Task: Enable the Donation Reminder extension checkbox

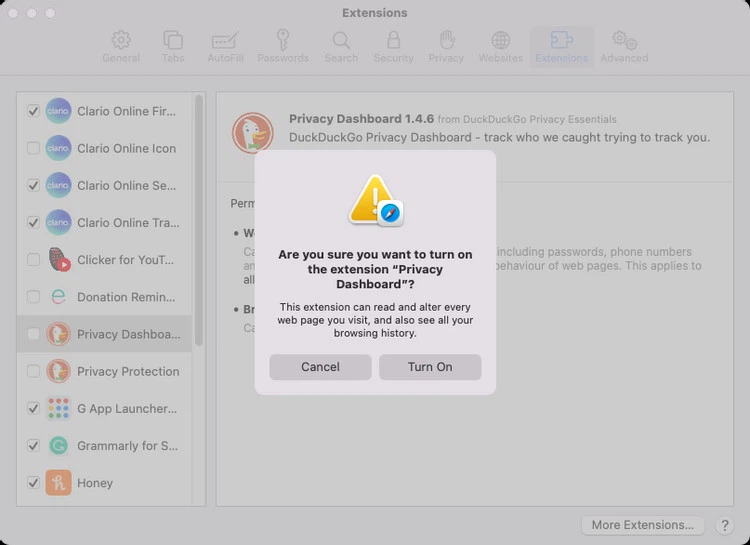Action: [33, 297]
